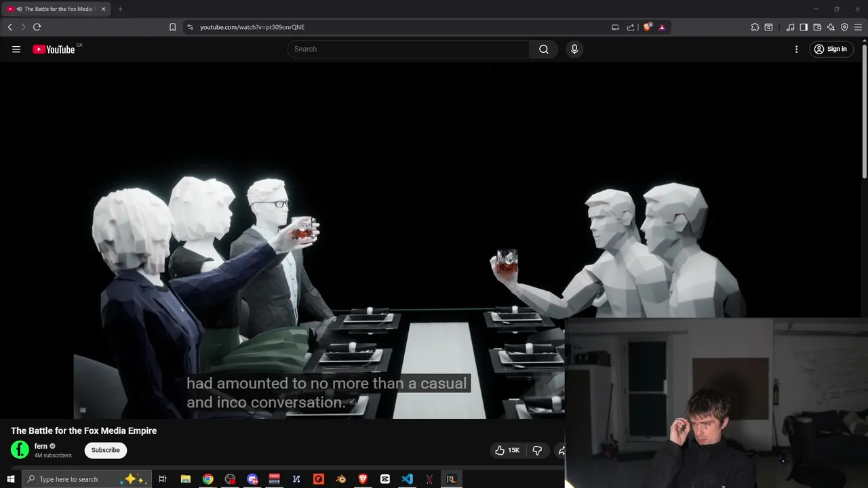
Task: Click the address bar URL
Action: [252, 27]
